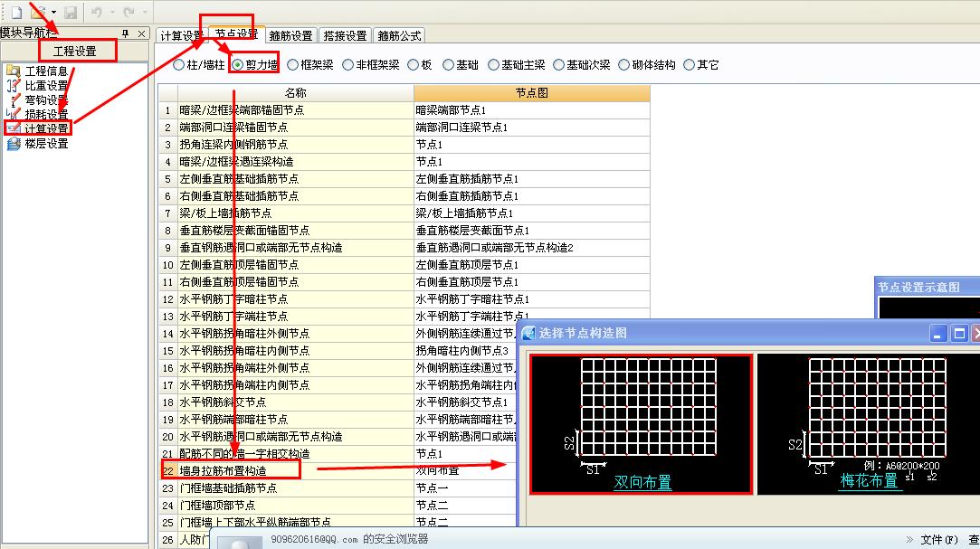Image resolution: width=980 pixels, height=549 pixels.
Task: Click the Open folder toolbar icon
Action: [x=39, y=12]
